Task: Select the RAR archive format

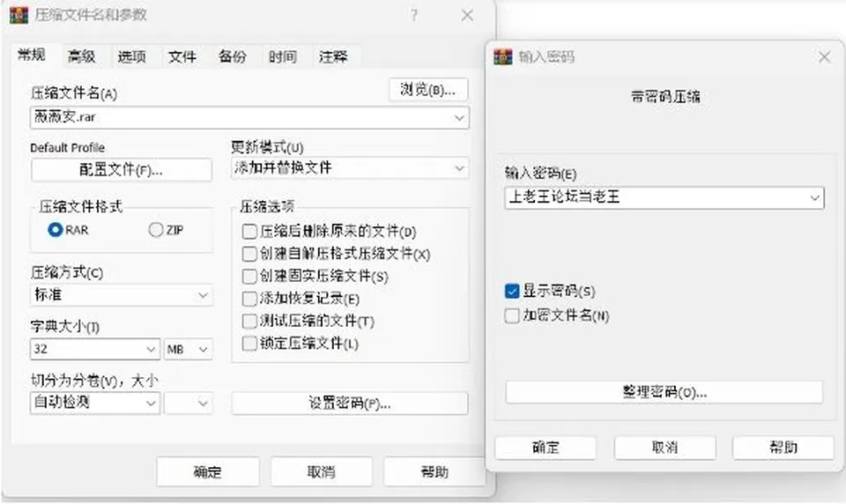Action: pos(55,230)
